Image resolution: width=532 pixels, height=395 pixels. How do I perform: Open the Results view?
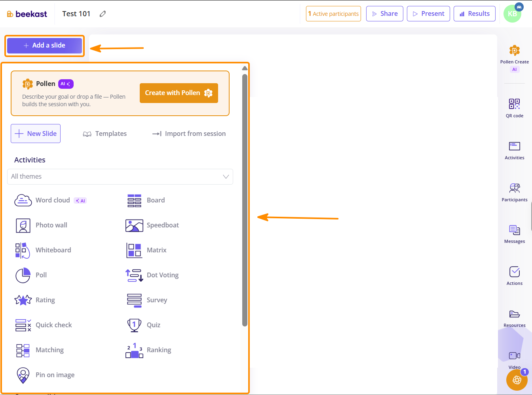(475, 14)
